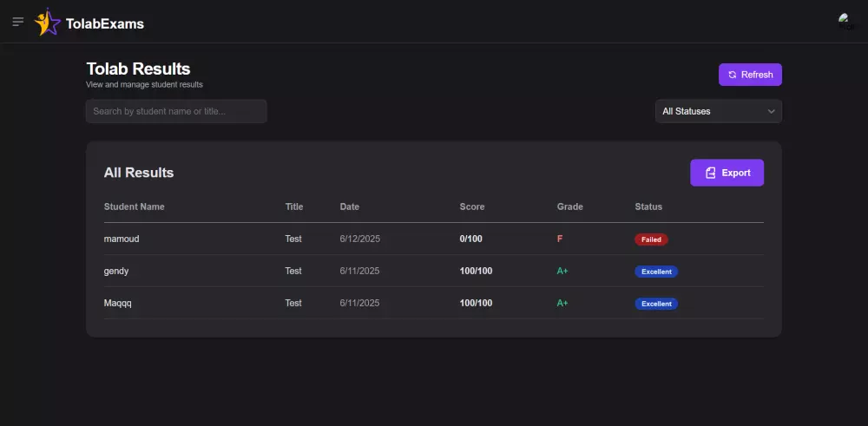Click the Date column header
868x426 pixels.
point(350,206)
